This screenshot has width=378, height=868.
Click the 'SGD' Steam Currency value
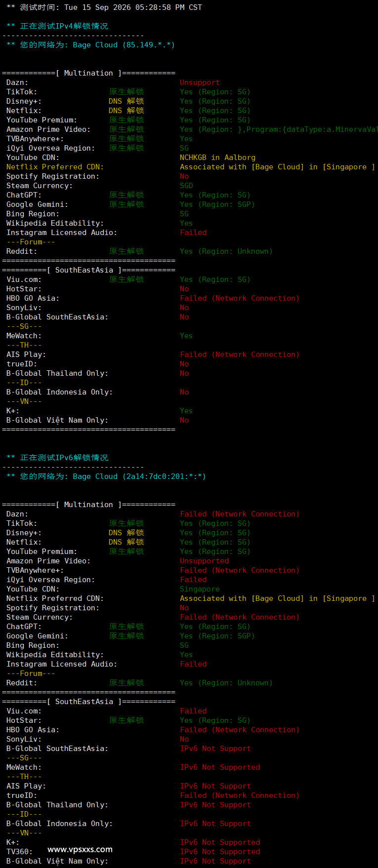click(186, 186)
